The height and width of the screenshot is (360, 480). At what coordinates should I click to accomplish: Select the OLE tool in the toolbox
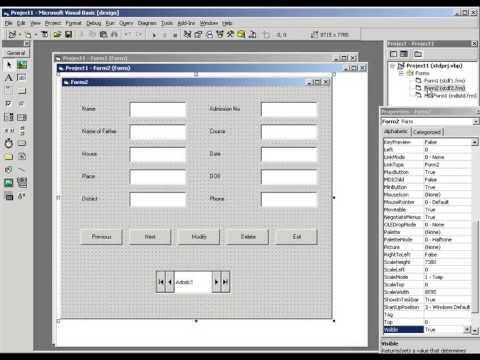tap(9, 196)
